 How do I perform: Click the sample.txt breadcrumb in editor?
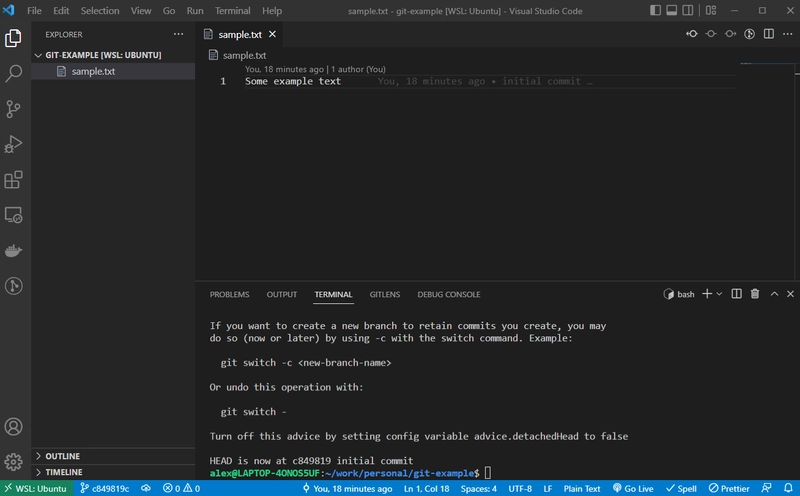click(238, 55)
